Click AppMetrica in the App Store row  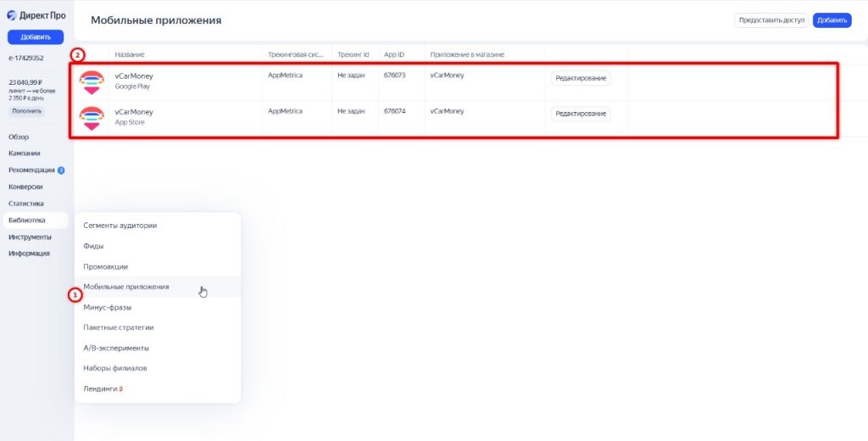point(285,111)
